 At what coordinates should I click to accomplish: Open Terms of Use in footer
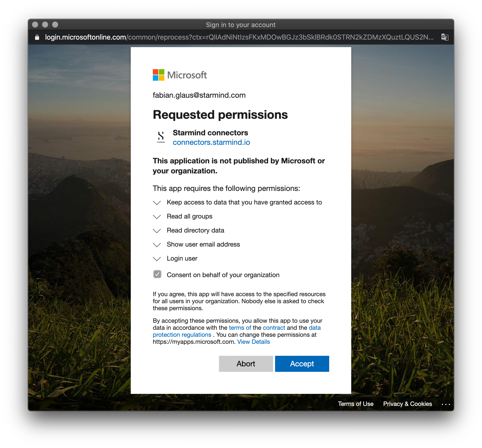coord(355,404)
